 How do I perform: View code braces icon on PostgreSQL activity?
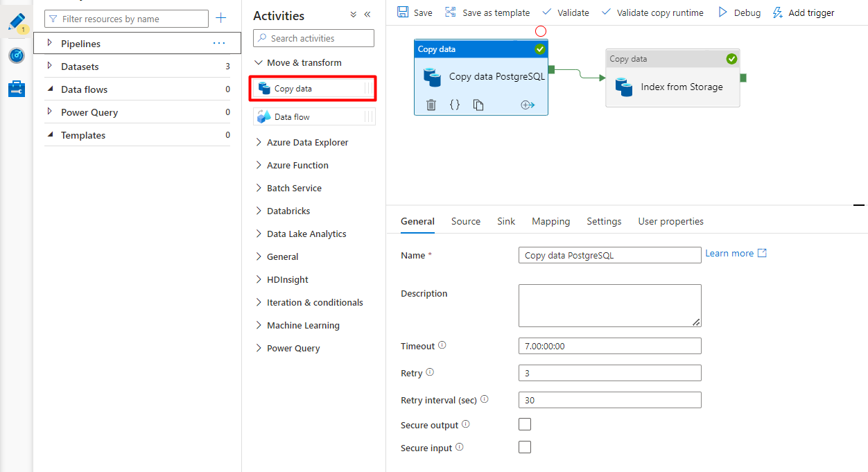[455, 105]
